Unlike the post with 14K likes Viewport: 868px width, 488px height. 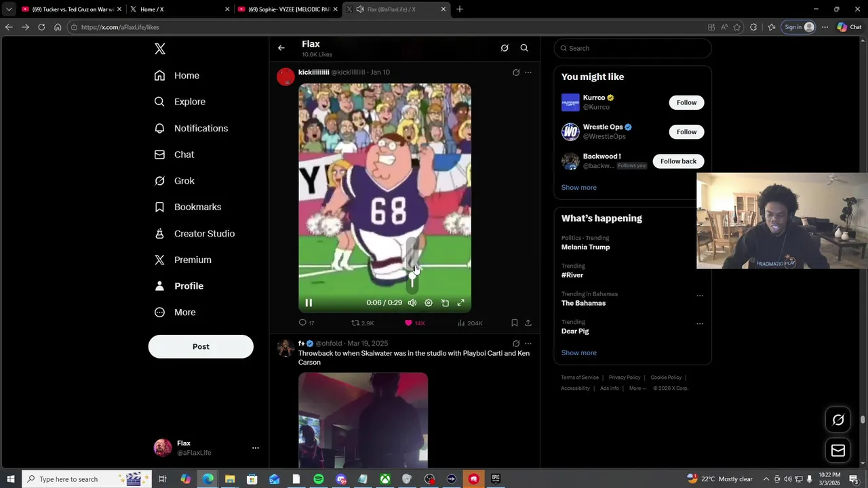414,323
